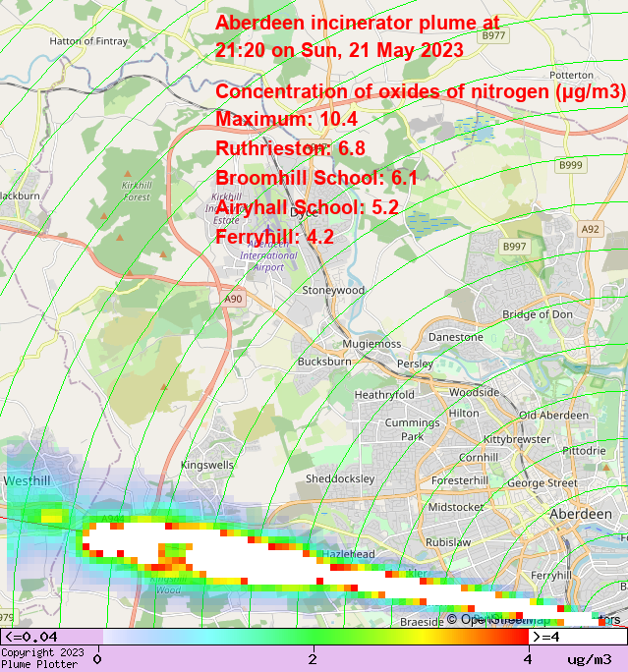Click the >=4 white legend swatch
628x672 pixels.
click(x=578, y=637)
